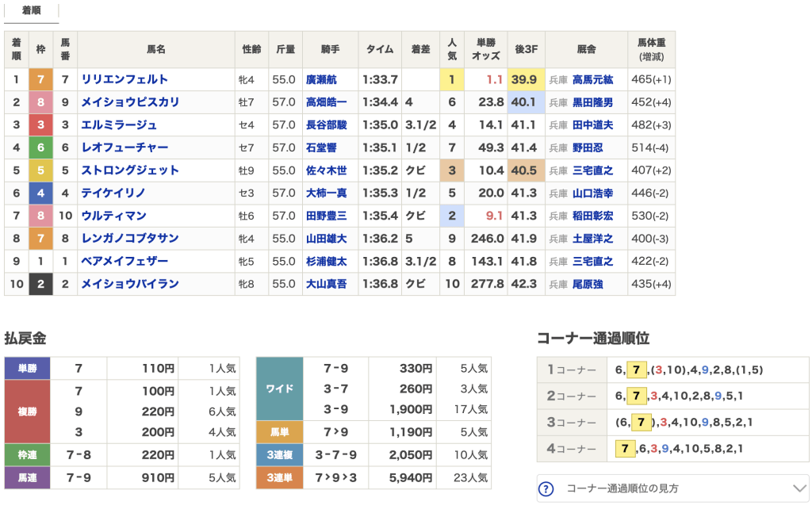Click the 1コーナー row label

tap(573, 370)
